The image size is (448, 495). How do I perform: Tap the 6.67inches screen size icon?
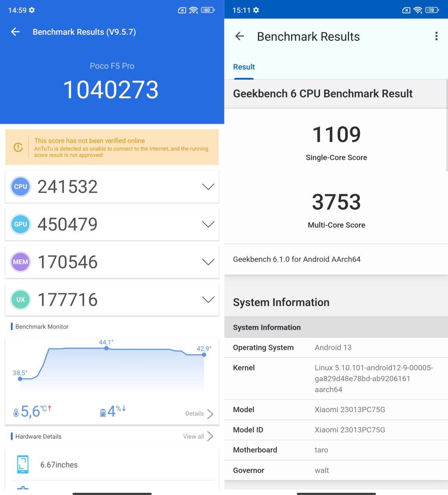point(23,464)
